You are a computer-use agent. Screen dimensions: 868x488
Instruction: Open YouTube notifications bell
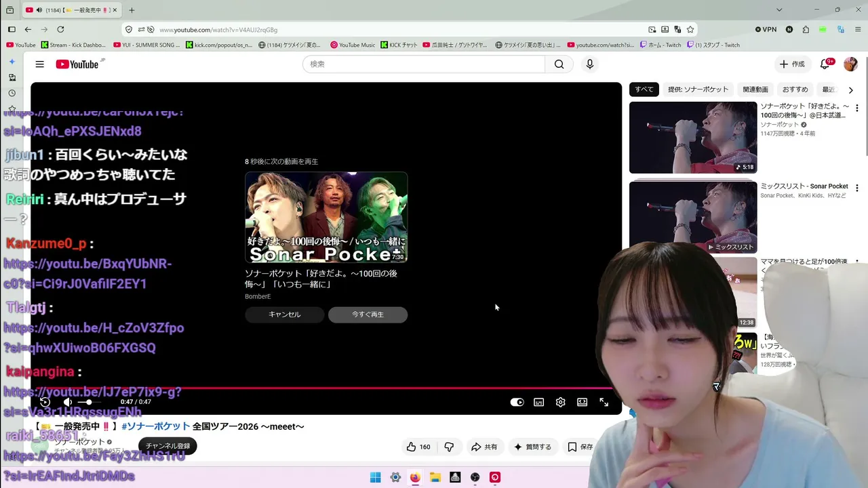[825, 64]
